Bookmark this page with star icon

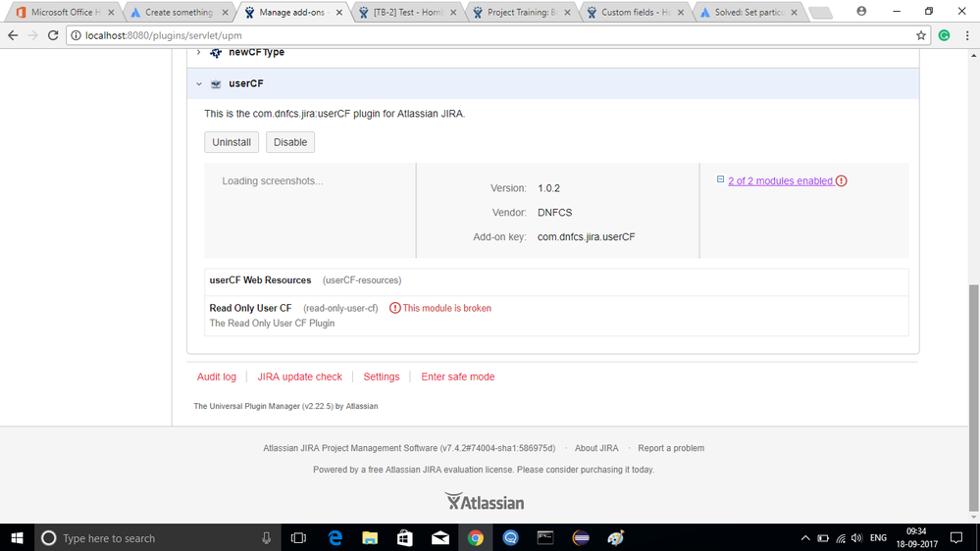click(x=920, y=35)
